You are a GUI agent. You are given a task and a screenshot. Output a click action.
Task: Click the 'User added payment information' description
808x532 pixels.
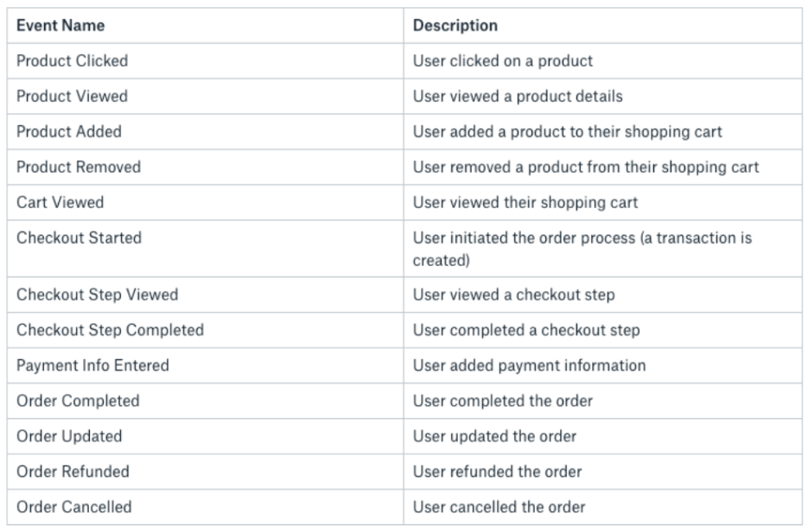pyautogui.click(x=529, y=365)
